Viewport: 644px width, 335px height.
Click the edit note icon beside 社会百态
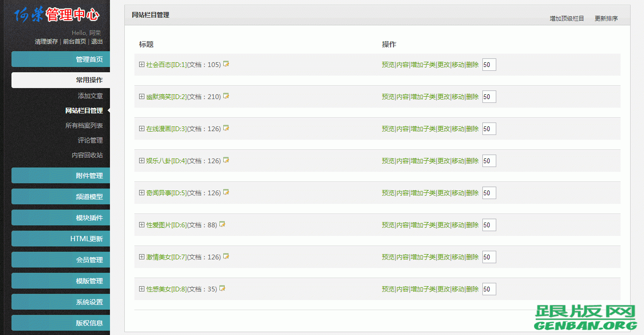tap(226, 64)
